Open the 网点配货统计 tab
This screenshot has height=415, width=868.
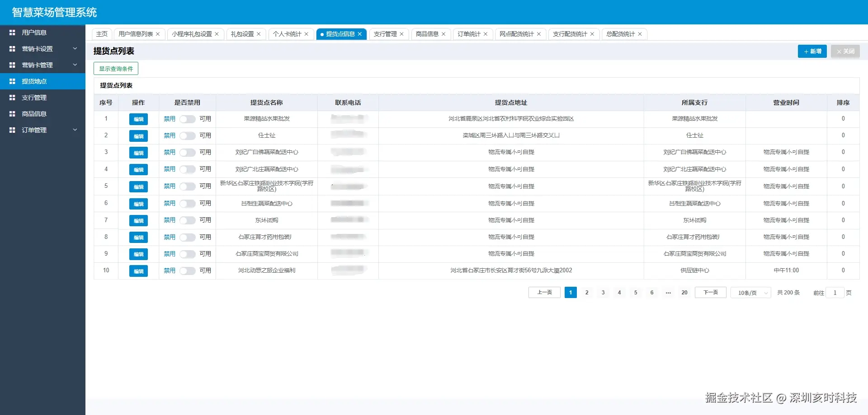517,34
